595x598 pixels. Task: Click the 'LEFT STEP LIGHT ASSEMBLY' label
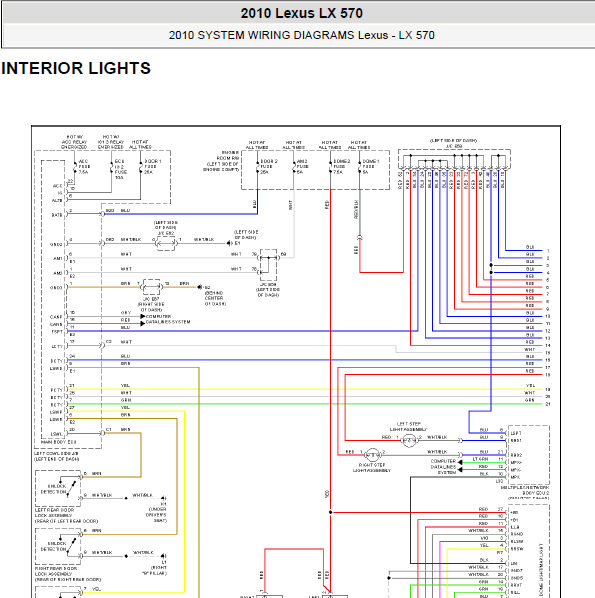click(408, 426)
